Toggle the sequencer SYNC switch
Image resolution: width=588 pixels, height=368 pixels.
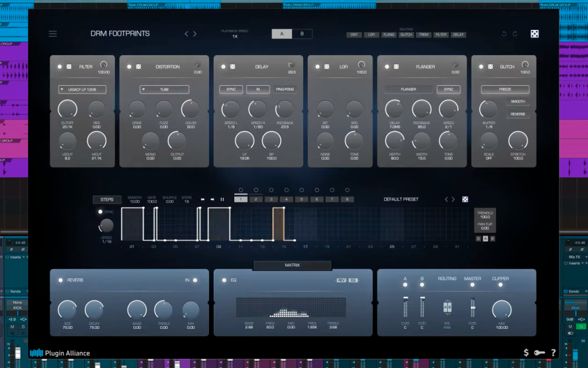pos(100,212)
